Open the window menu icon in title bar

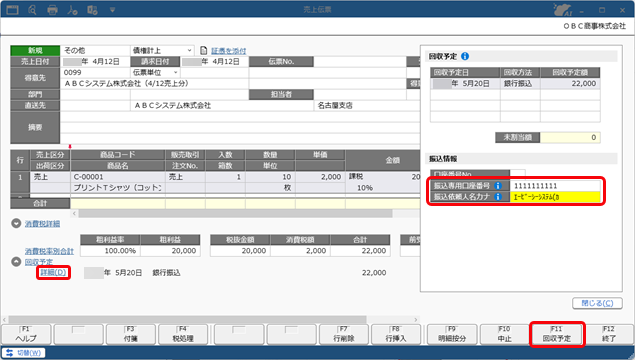pos(12,10)
